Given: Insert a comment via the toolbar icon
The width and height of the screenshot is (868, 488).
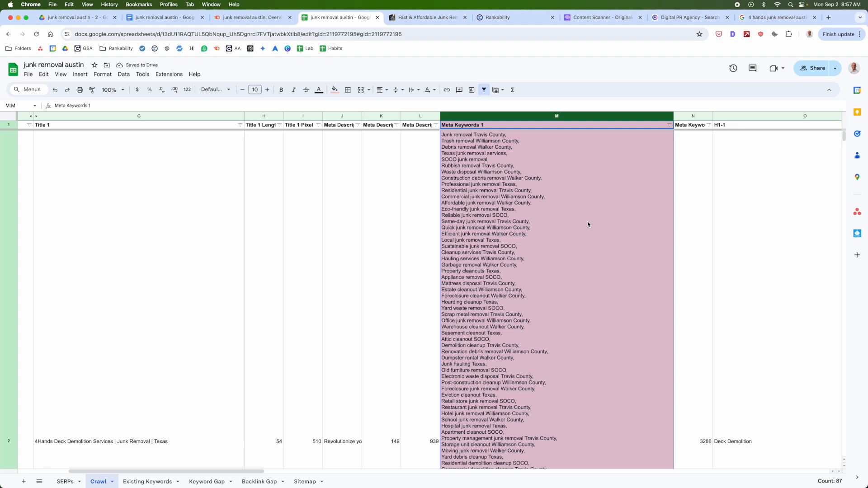Looking at the screenshot, I should 459,90.
